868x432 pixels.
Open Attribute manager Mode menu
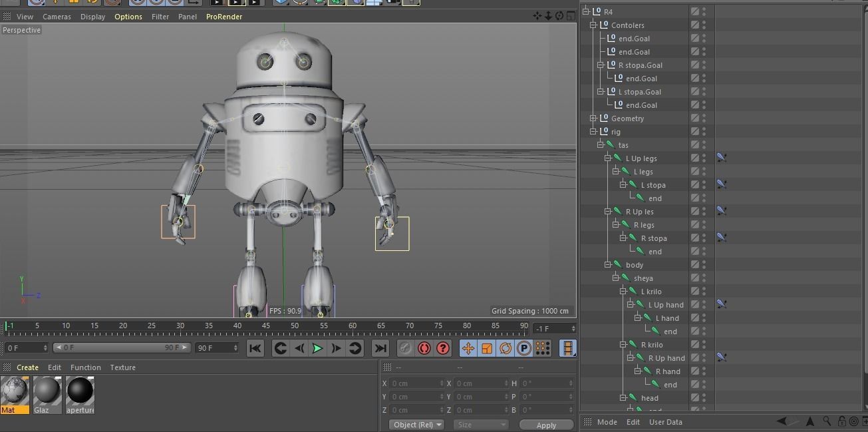607,422
